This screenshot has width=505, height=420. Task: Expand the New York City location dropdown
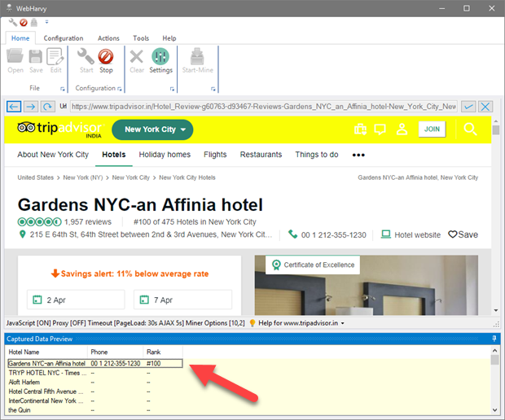pos(151,129)
